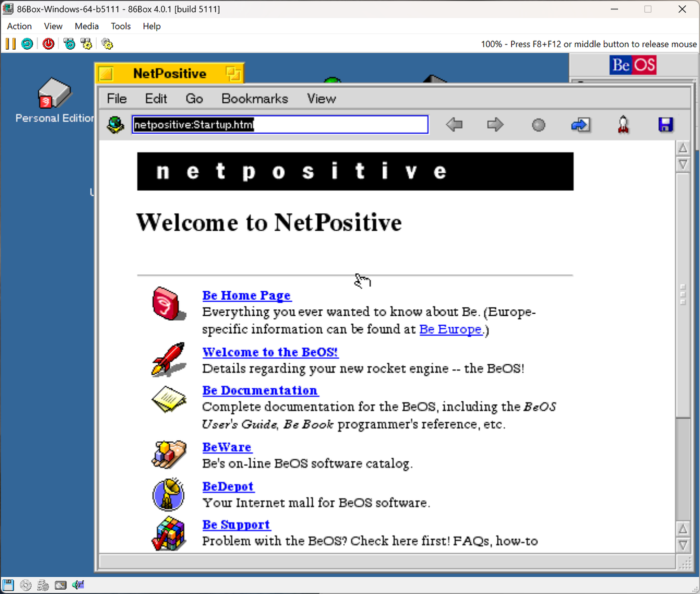Open the Welcome to the BeOS! link

(270, 352)
